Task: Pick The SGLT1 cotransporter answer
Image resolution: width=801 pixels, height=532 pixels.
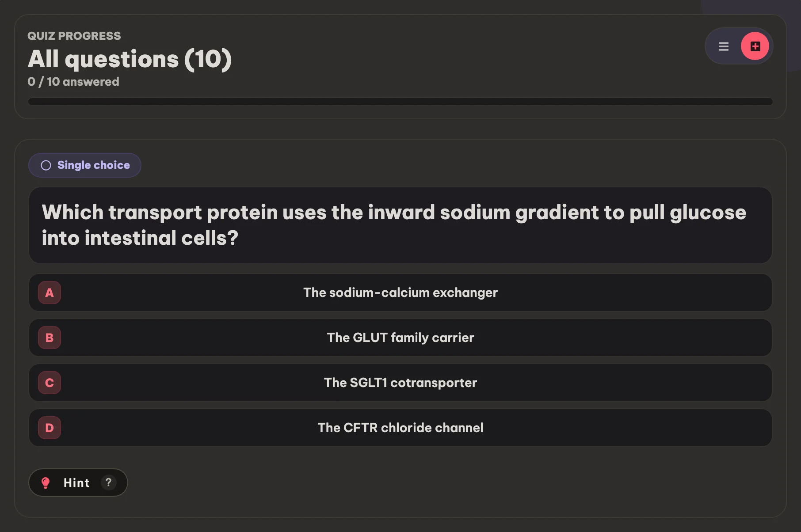Action: 400,383
